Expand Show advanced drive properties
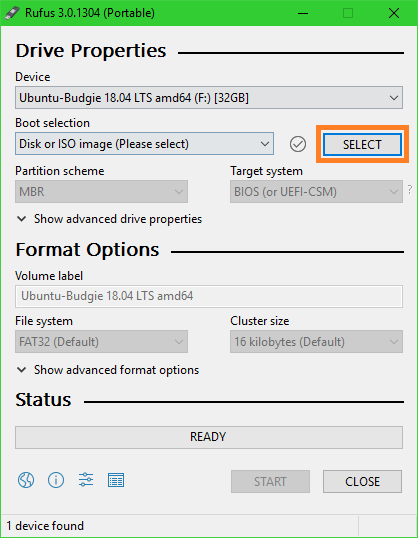 coord(109,219)
